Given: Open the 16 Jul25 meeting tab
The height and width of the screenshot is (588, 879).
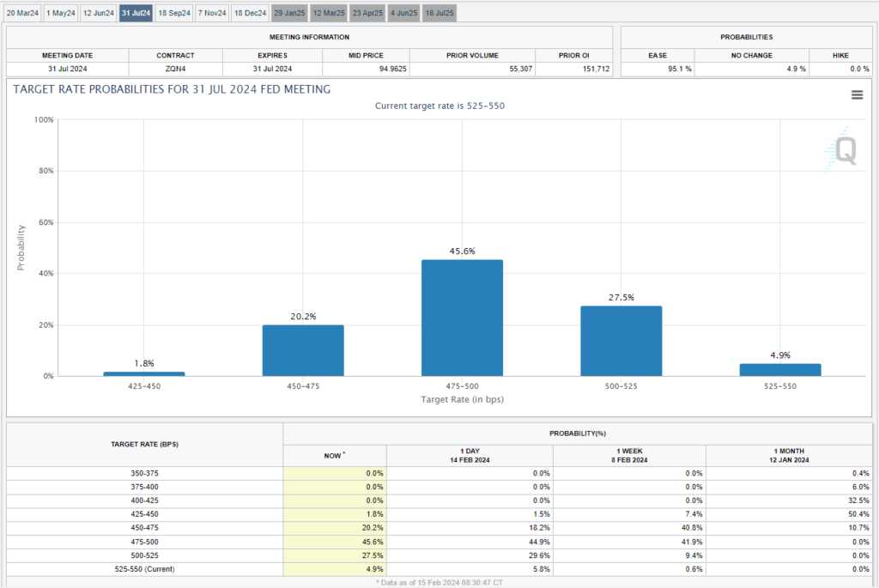Looking at the screenshot, I should tap(439, 13).
